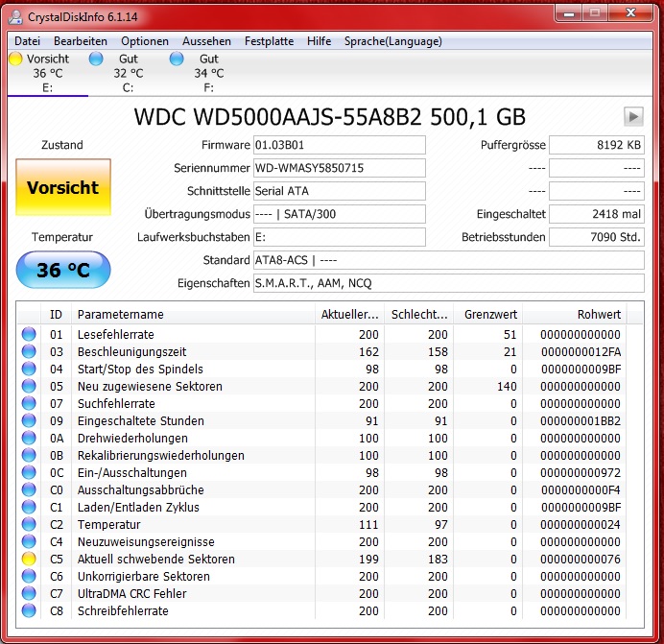Click the CrystalDiskInfo title bar icon
Image resolution: width=664 pixels, height=644 pixels.
pos(15,16)
